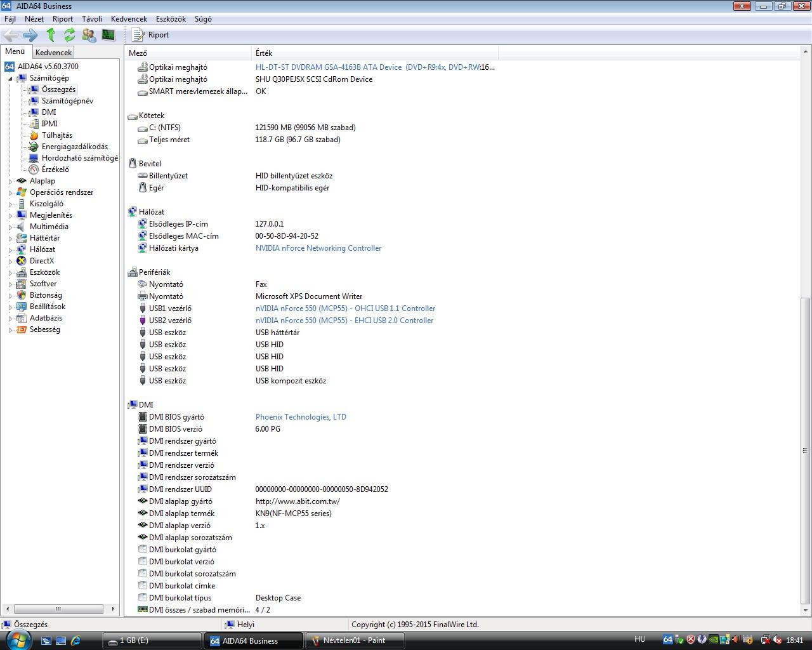Click the Riport toolbar button
The width and height of the screenshot is (812, 650).
coord(150,35)
